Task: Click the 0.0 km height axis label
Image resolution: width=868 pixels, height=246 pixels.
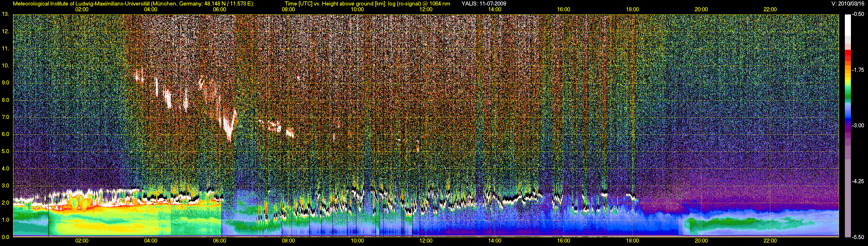Action: (5, 237)
